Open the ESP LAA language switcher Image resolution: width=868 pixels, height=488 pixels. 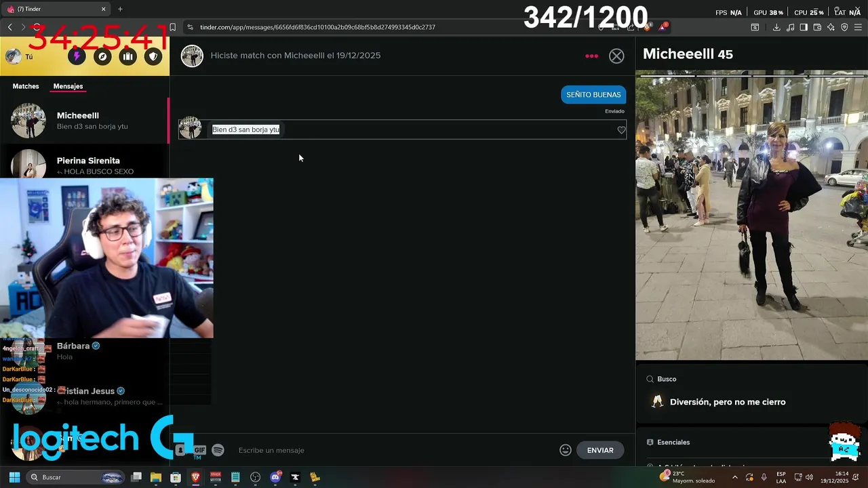(781, 477)
